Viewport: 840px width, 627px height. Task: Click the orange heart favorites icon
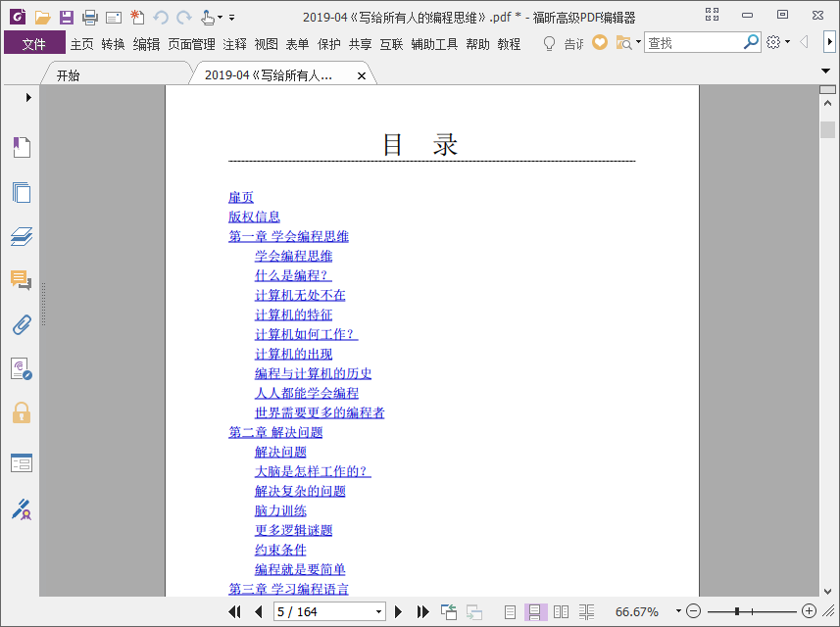point(600,42)
